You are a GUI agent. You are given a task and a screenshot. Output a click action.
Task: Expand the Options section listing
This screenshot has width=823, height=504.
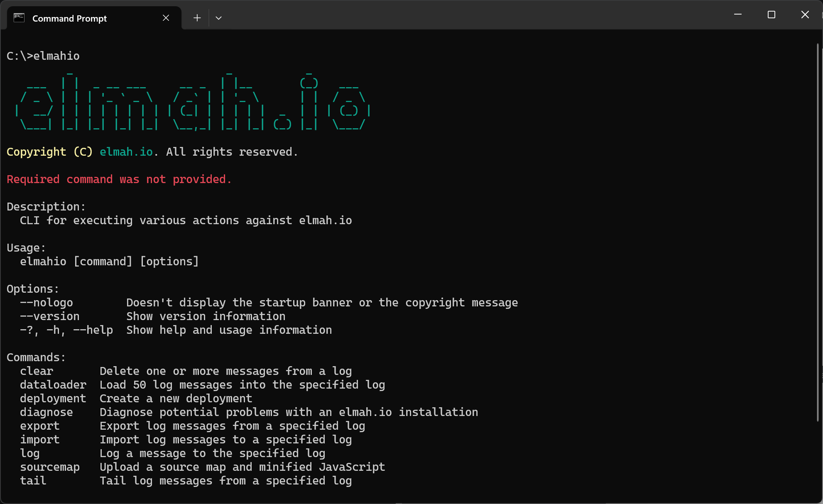click(32, 289)
